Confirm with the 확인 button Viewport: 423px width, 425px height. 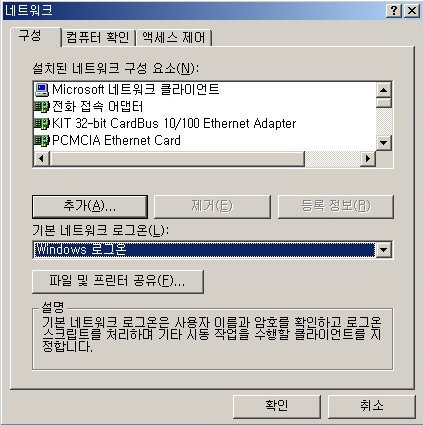coord(277,406)
